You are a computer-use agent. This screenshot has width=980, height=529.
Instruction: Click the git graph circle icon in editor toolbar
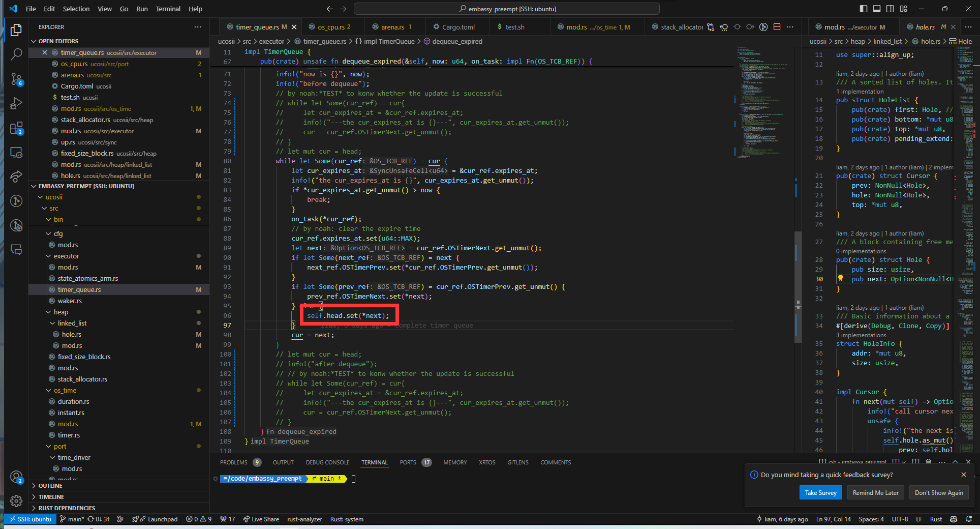click(763, 27)
